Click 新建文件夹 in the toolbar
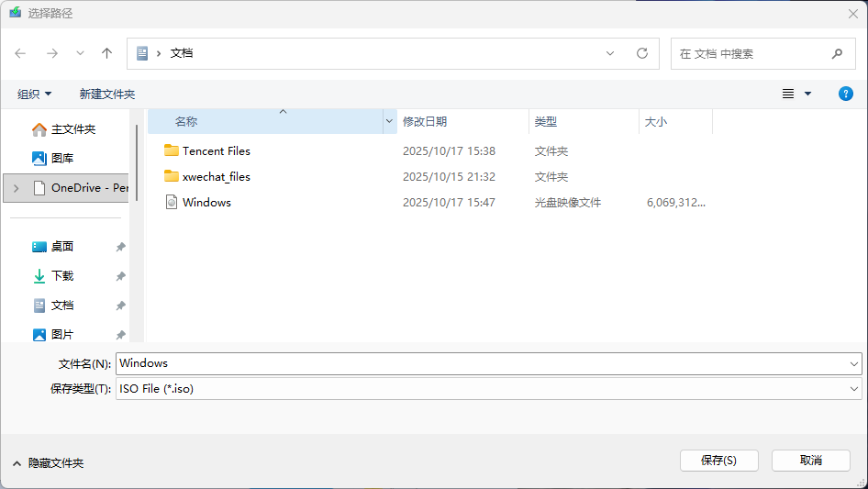The image size is (868, 489). click(x=106, y=94)
